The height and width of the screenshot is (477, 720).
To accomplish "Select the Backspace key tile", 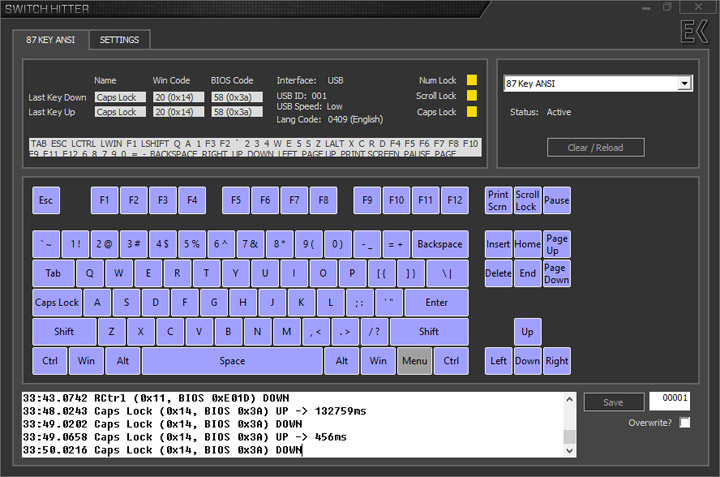I will pyautogui.click(x=440, y=244).
